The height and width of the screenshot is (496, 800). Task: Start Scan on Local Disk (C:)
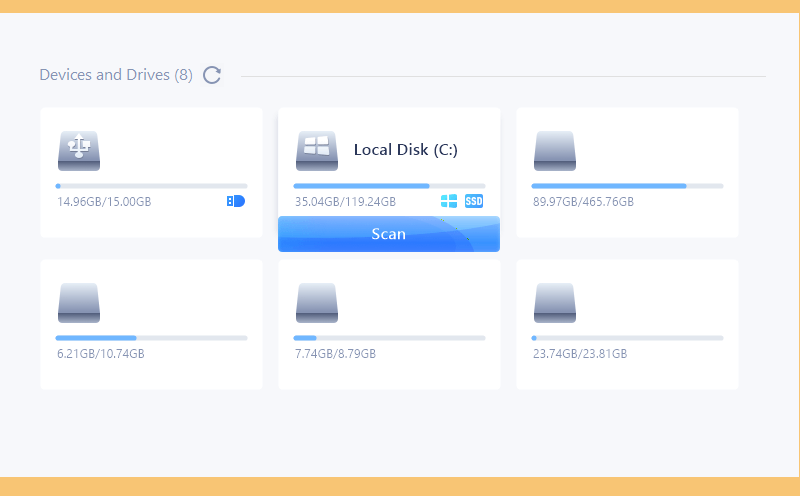tap(389, 234)
